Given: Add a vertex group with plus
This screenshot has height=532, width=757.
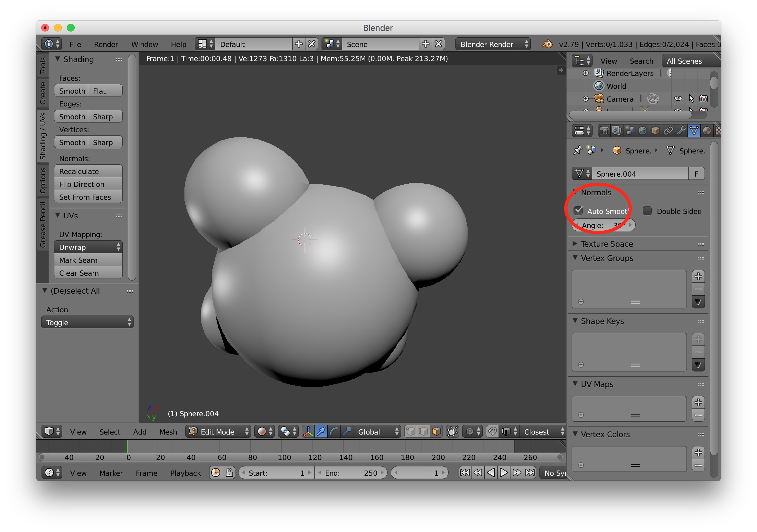Looking at the screenshot, I should pyautogui.click(x=699, y=276).
